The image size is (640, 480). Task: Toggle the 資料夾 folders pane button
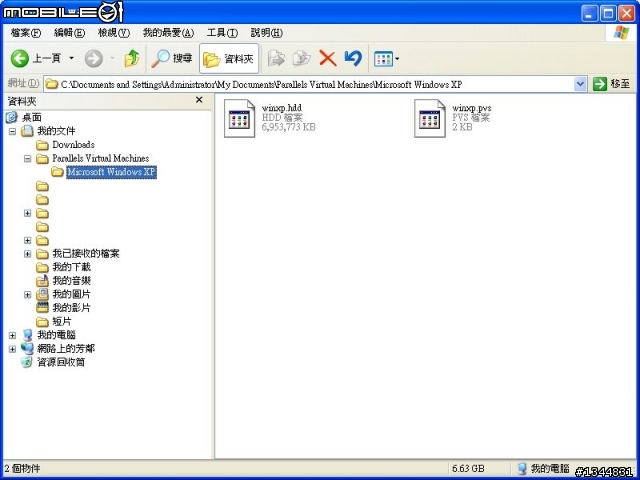[x=229, y=59]
